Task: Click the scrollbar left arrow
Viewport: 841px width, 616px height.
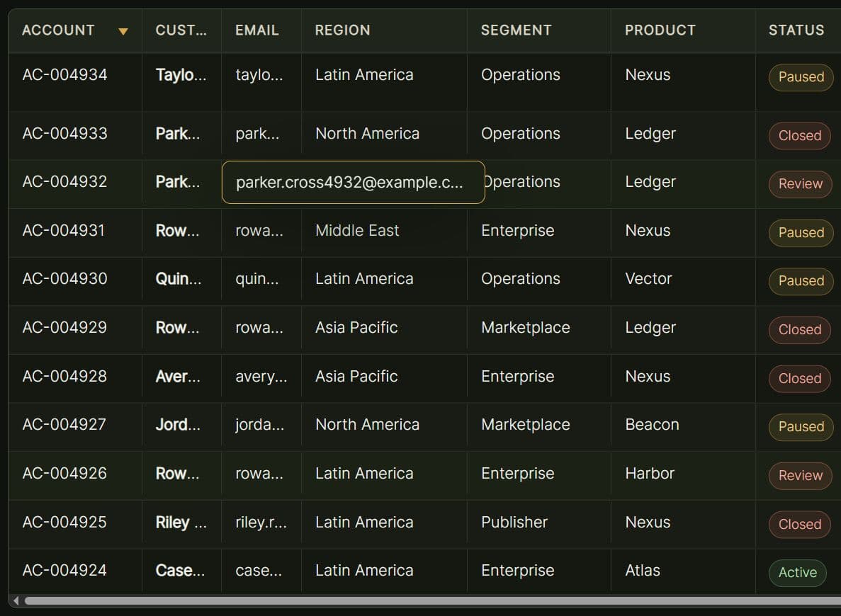Action: (x=16, y=600)
